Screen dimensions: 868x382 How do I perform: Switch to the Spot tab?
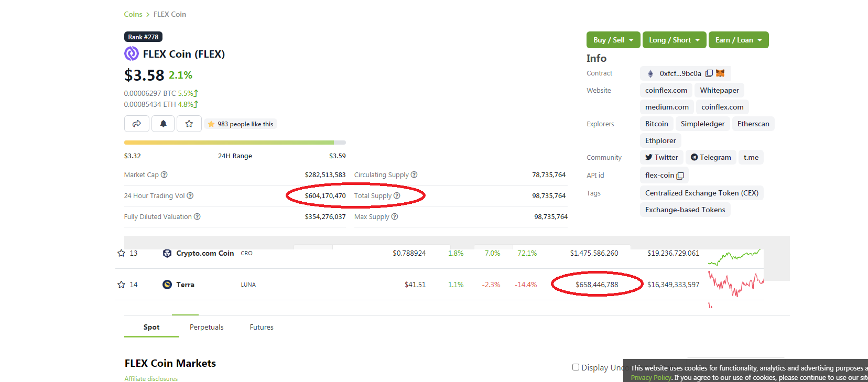tap(151, 327)
